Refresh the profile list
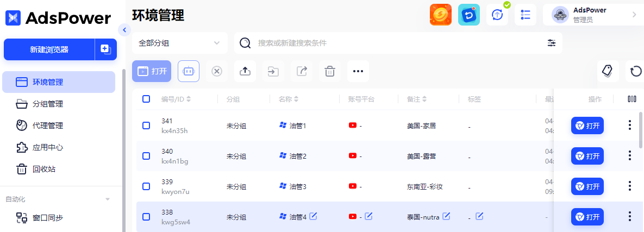 636,71
